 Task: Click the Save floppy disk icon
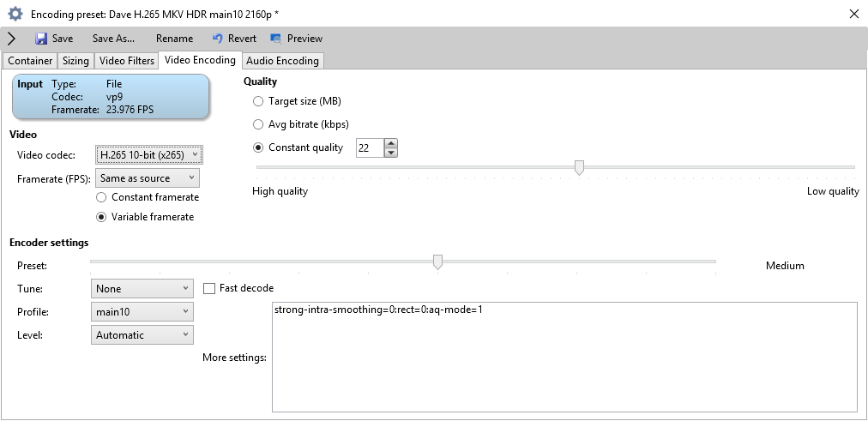click(x=41, y=39)
